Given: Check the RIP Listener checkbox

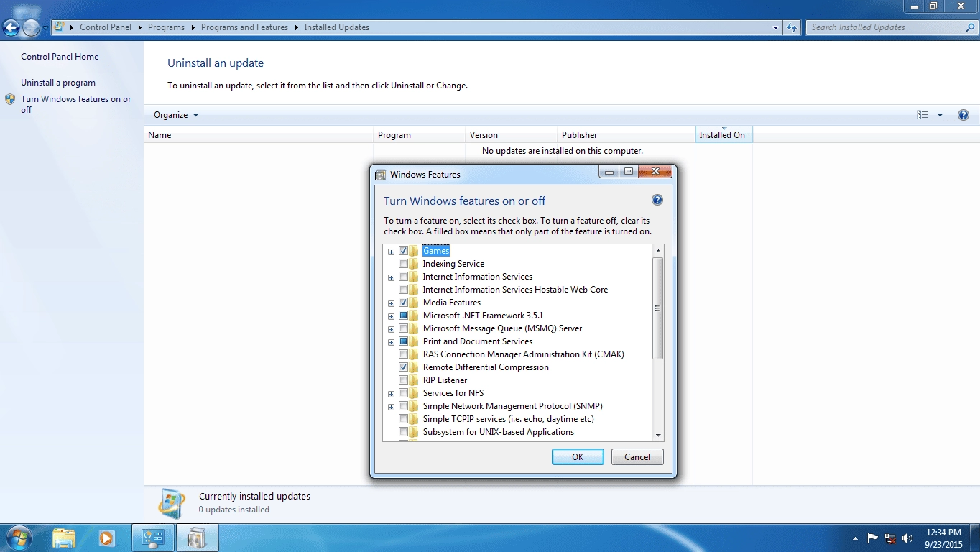Looking at the screenshot, I should pyautogui.click(x=403, y=380).
